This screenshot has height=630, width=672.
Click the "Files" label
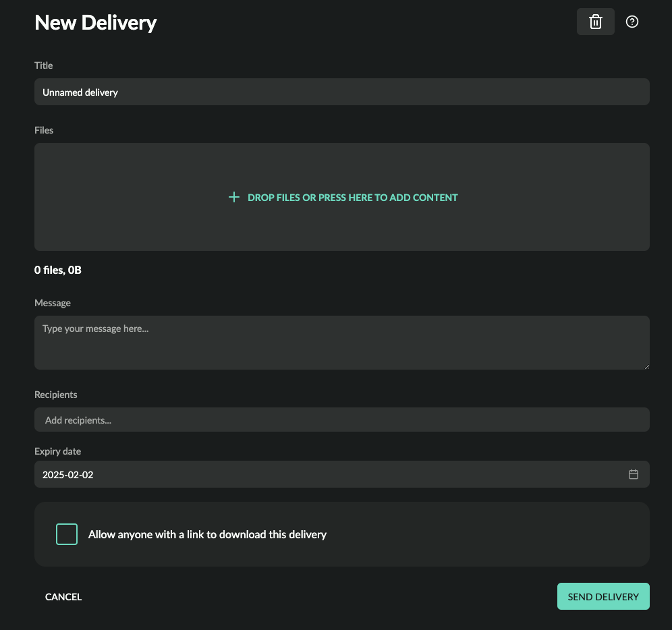click(x=44, y=130)
